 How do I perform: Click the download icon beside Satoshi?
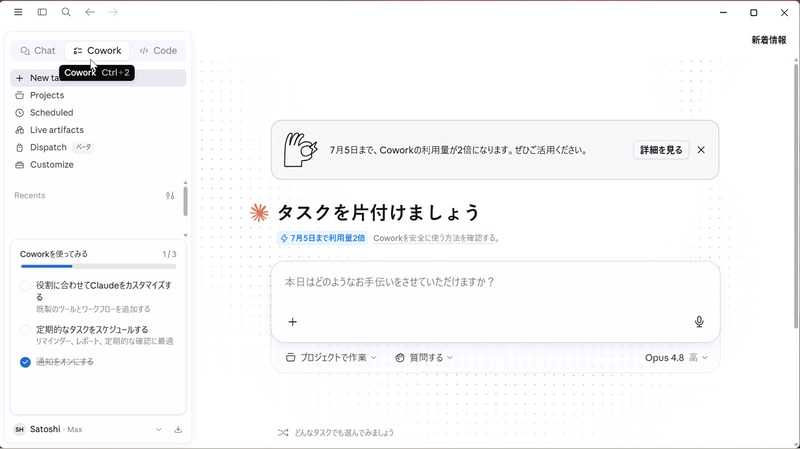point(178,430)
